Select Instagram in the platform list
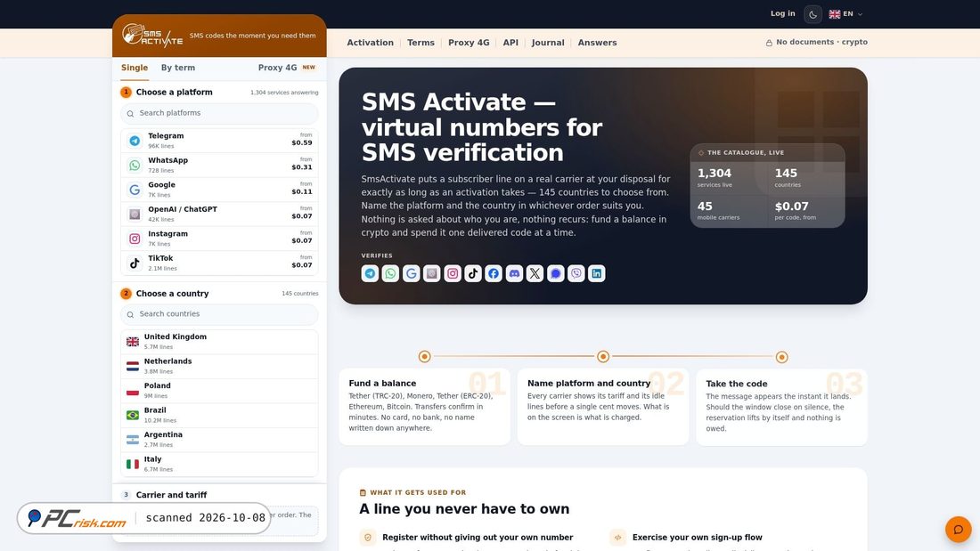Image resolution: width=980 pixels, height=551 pixels. pyautogui.click(x=219, y=238)
